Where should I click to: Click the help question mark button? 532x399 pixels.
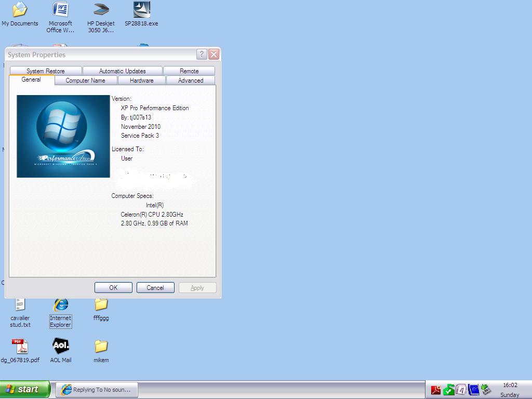point(202,54)
